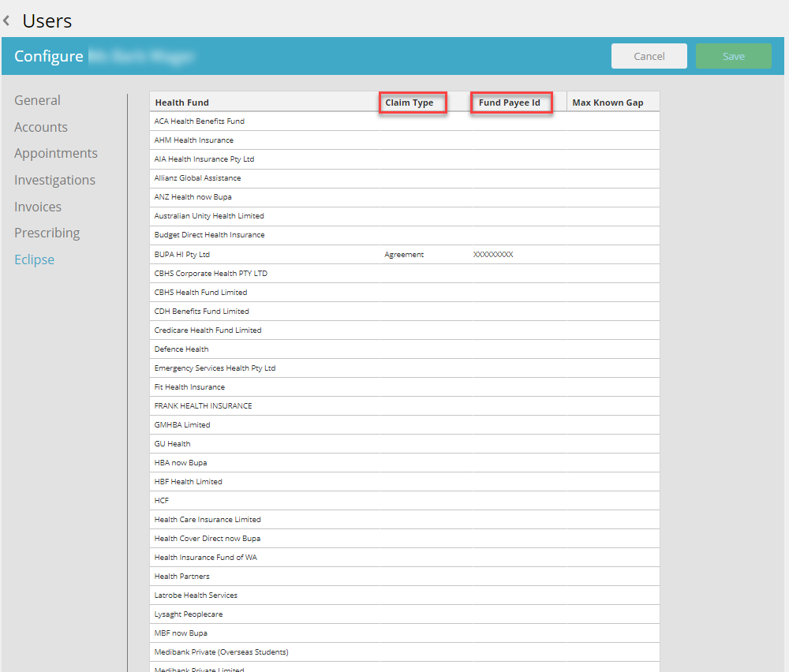Select the Defence Health row
Screen dimensions: 789x672
(405, 349)
